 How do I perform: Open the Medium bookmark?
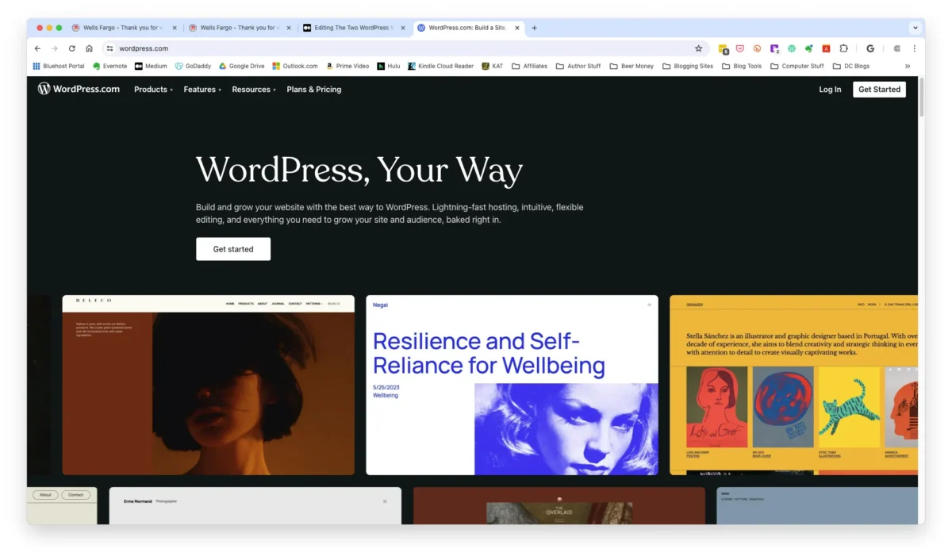pos(151,66)
